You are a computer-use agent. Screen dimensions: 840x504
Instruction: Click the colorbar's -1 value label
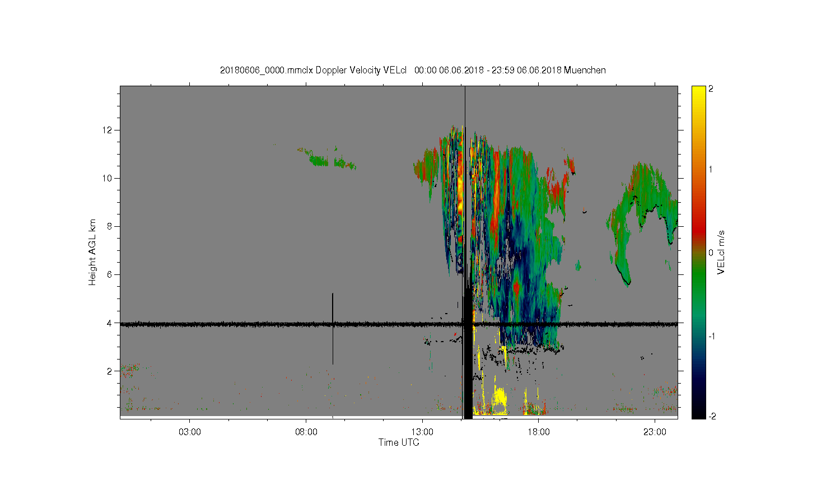click(712, 336)
